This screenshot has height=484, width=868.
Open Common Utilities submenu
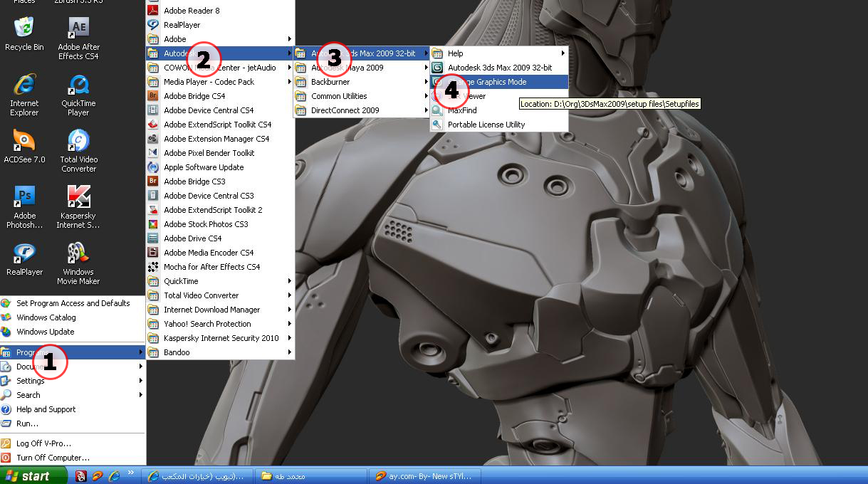point(361,96)
